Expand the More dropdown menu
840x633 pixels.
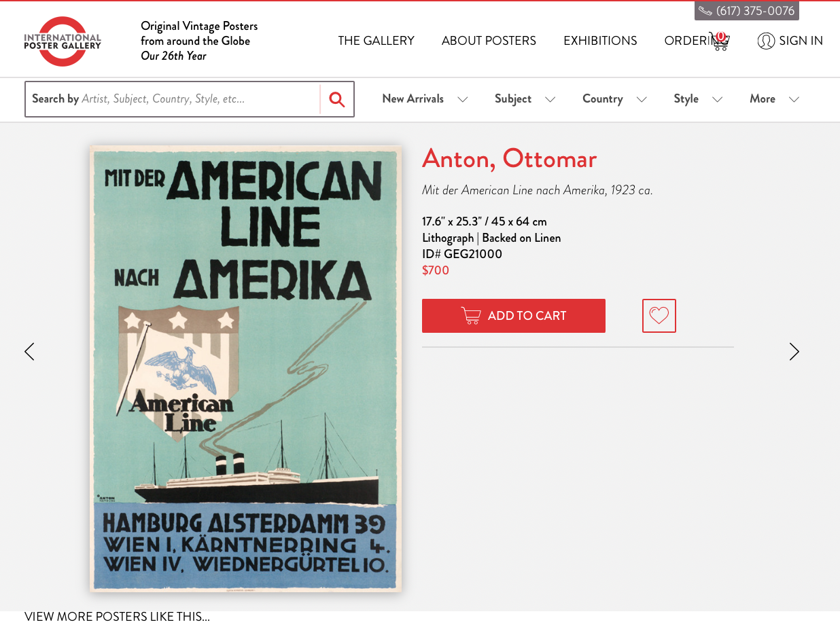(x=774, y=99)
